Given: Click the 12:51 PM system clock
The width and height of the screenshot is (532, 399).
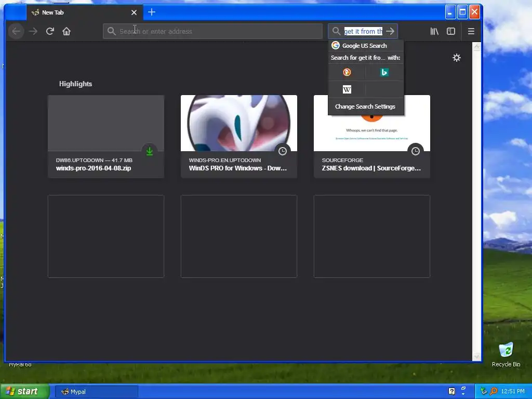Looking at the screenshot, I should 513,392.
